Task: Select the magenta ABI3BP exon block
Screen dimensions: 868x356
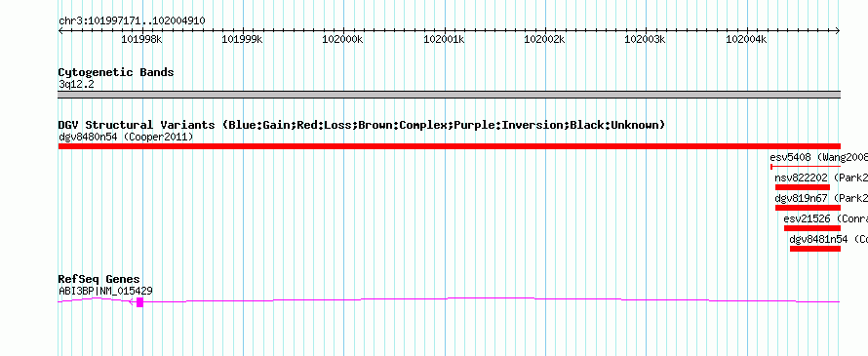Action: coord(140,301)
